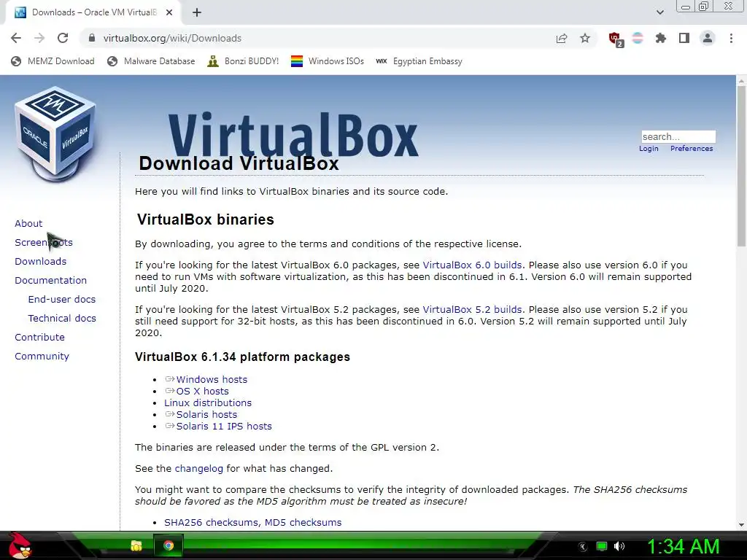Open the Angry Birds start menu button
The height and width of the screenshot is (560, 747).
tap(20, 545)
